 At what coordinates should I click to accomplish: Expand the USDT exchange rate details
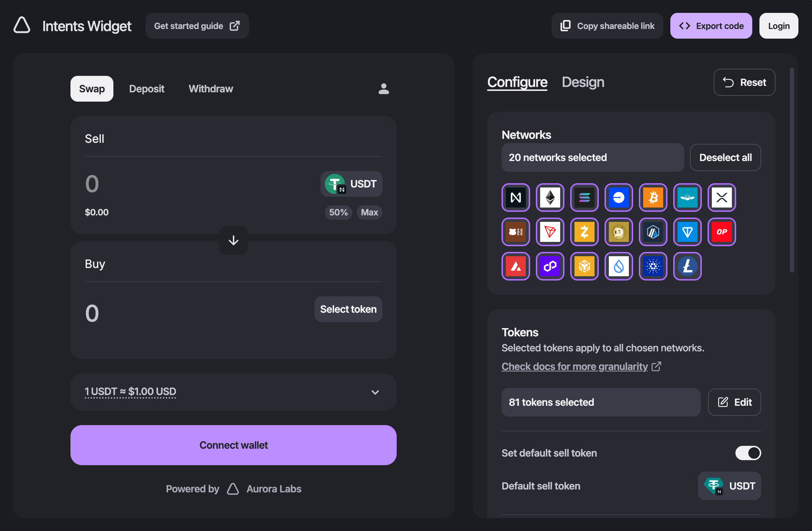pos(375,392)
